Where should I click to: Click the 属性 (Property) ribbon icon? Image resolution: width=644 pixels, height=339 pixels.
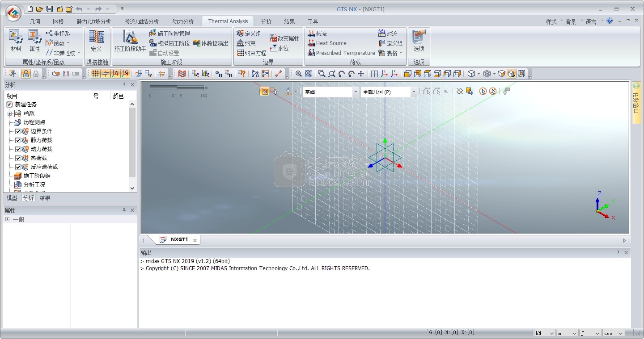click(34, 41)
